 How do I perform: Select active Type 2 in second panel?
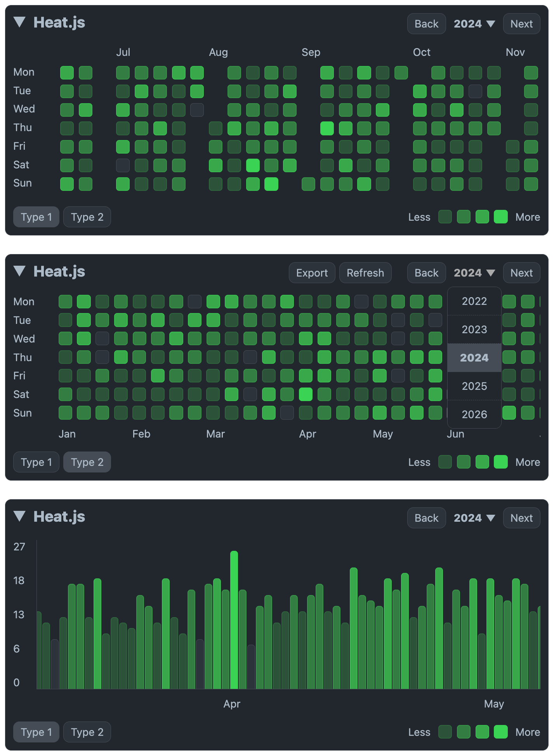(x=87, y=462)
